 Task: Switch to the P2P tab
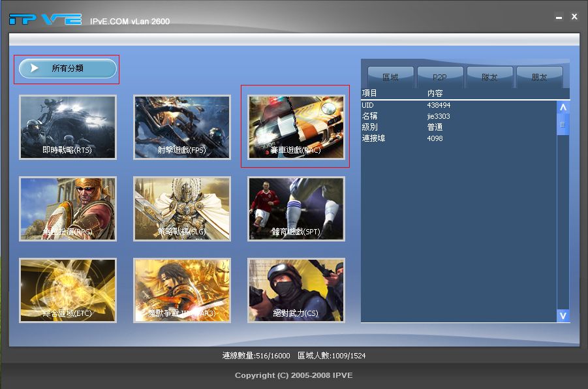click(440, 77)
